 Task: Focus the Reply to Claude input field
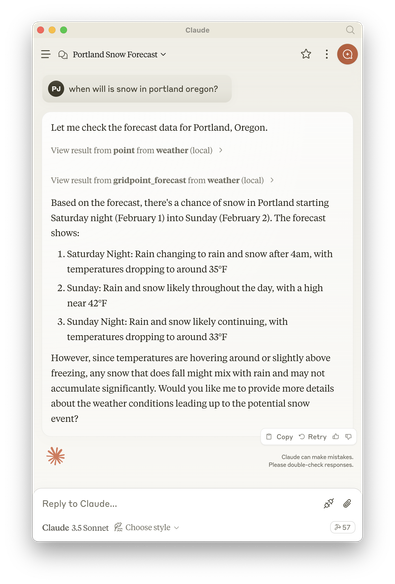179,504
